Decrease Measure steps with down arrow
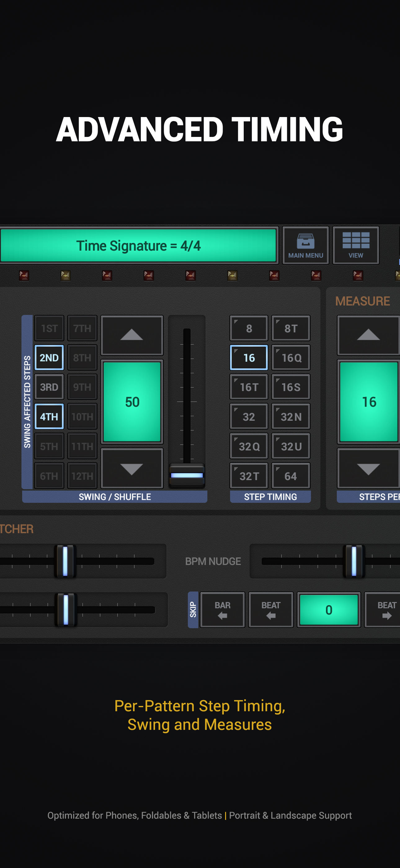 click(369, 468)
